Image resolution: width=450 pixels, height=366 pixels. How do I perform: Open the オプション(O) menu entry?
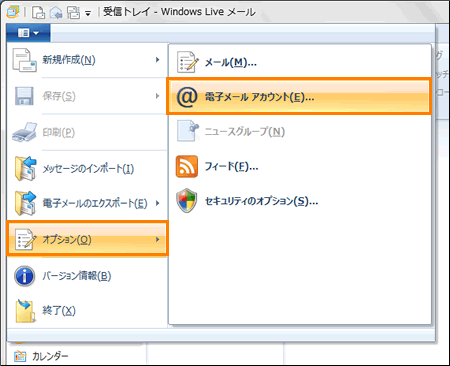87,239
